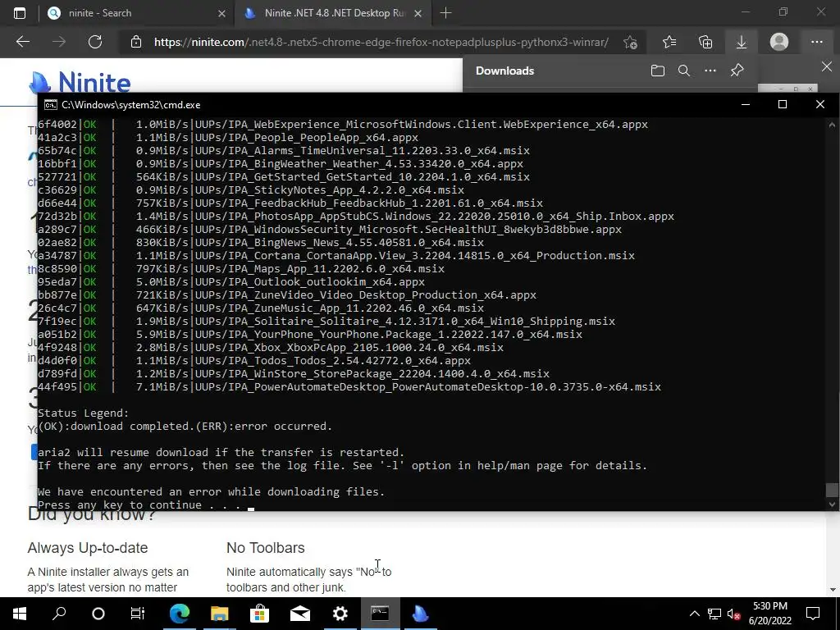
Task: Close the cmd.exe window
Action: [820, 104]
